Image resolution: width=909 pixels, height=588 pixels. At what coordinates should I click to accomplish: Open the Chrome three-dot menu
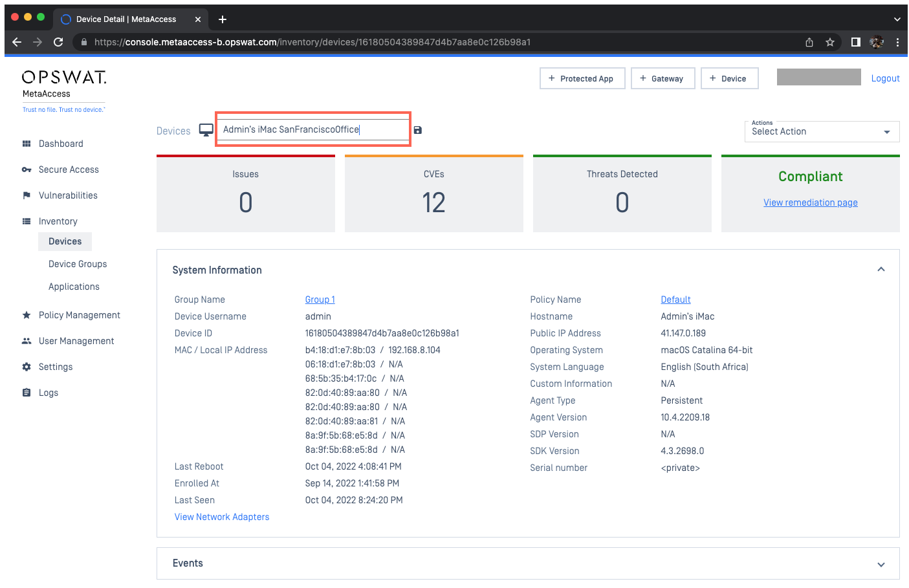[897, 42]
